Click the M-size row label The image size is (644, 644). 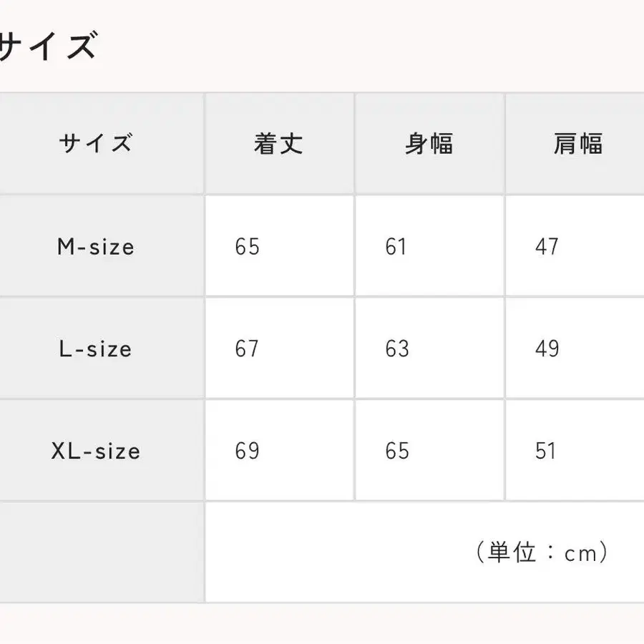[x=96, y=248]
